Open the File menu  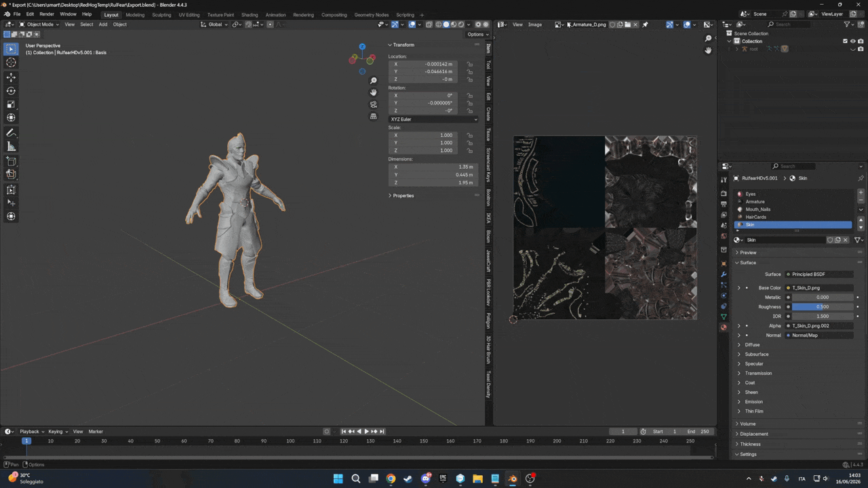pyautogui.click(x=16, y=14)
